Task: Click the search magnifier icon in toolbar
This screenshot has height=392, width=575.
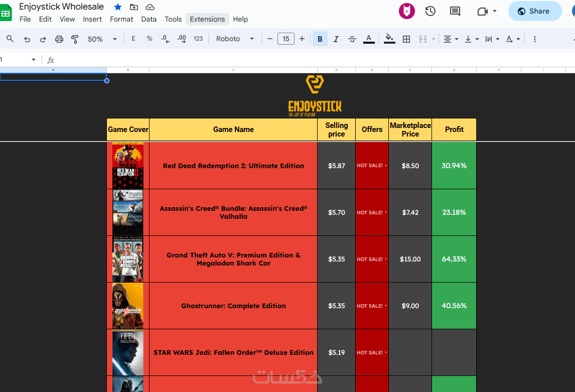Action: 10,39
